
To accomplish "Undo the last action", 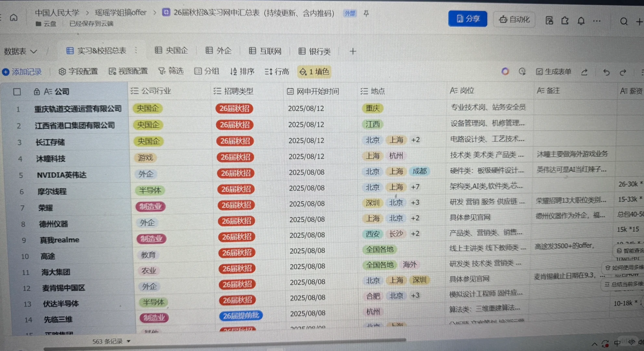I will click(x=606, y=72).
